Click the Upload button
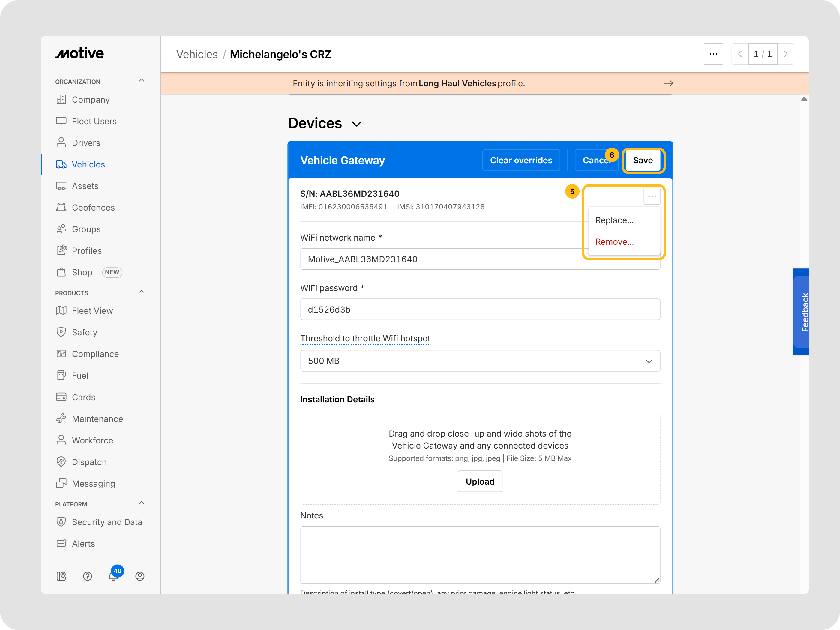The image size is (840, 630). pos(480,481)
